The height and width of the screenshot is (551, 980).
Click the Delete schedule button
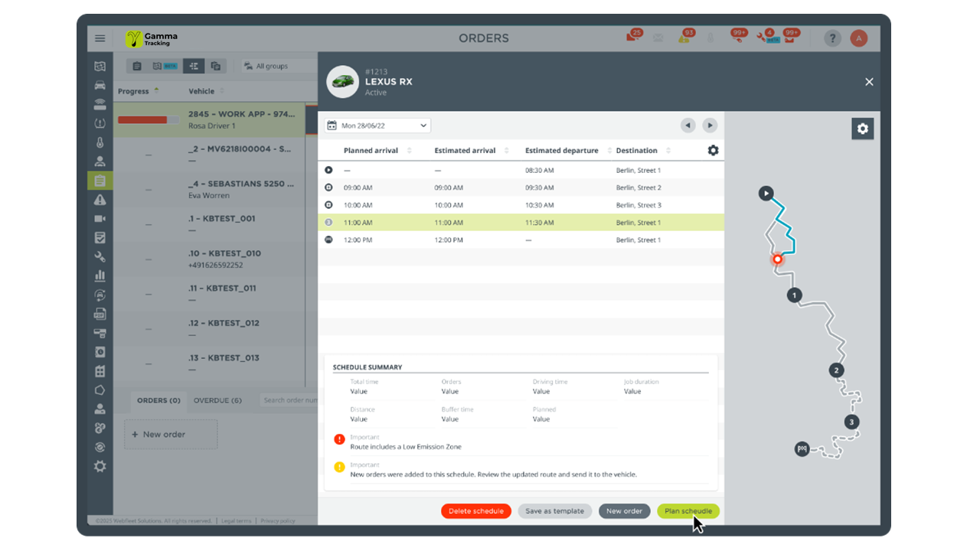click(475, 511)
